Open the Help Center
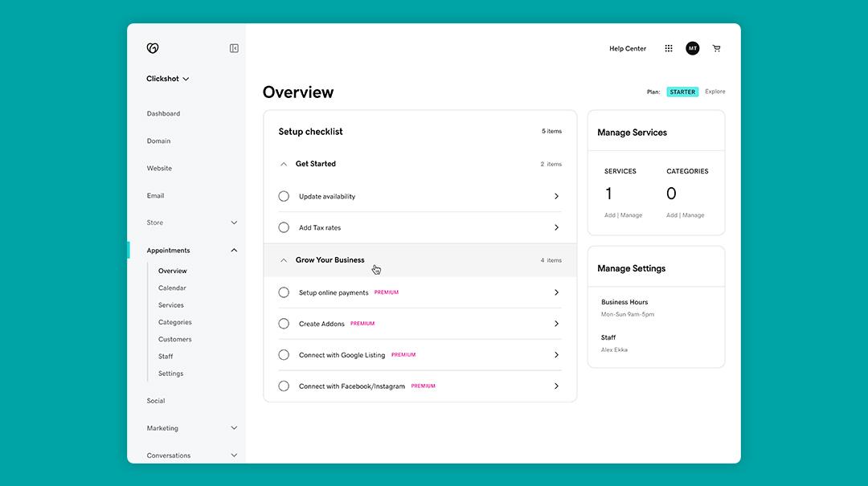 click(x=627, y=47)
